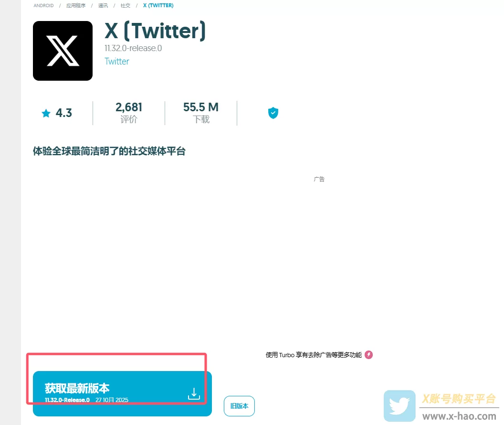This screenshot has height=425, width=504.
Task: Click the blue star rating icon
Action: 46,113
